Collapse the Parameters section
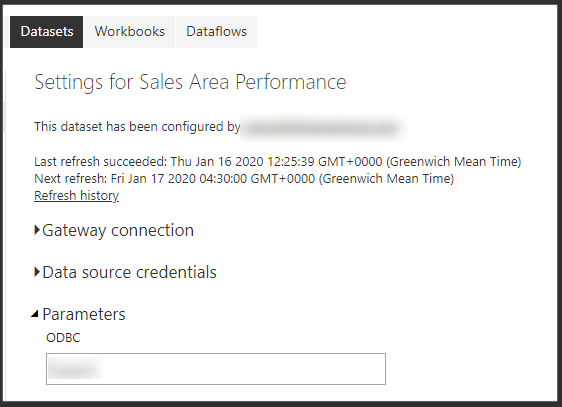 (78, 314)
